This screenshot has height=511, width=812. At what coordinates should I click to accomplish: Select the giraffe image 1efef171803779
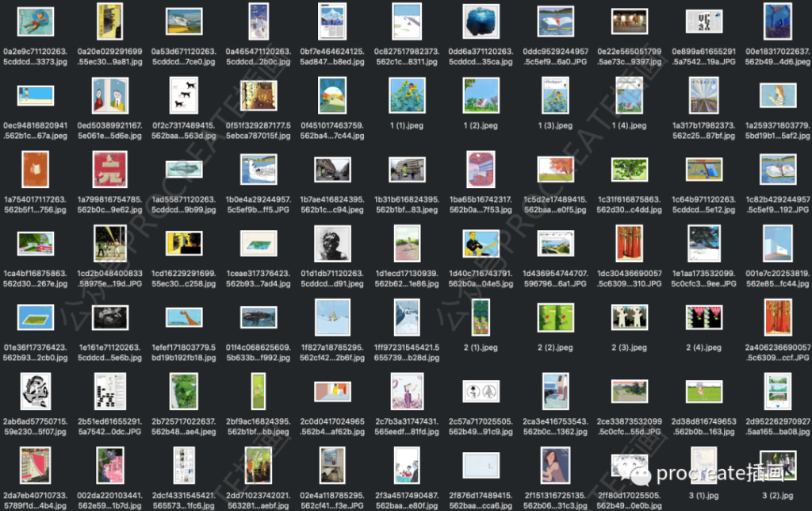click(x=183, y=318)
